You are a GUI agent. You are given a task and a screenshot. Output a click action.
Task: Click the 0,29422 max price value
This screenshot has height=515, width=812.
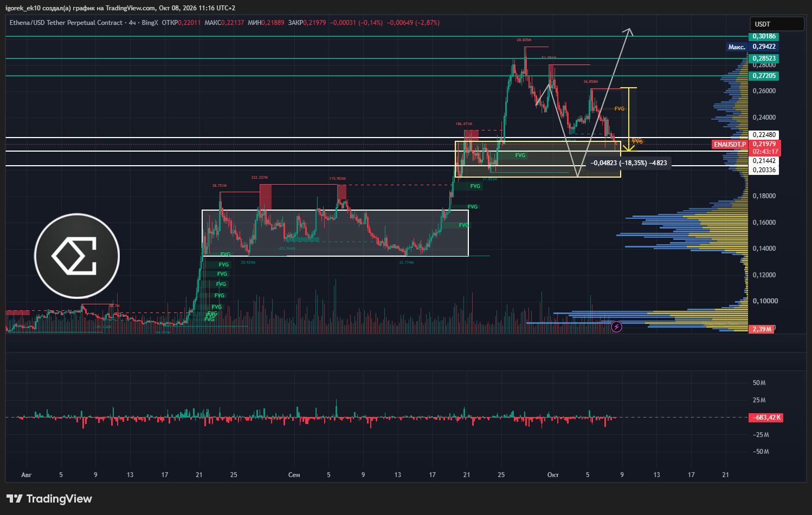tap(764, 47)
